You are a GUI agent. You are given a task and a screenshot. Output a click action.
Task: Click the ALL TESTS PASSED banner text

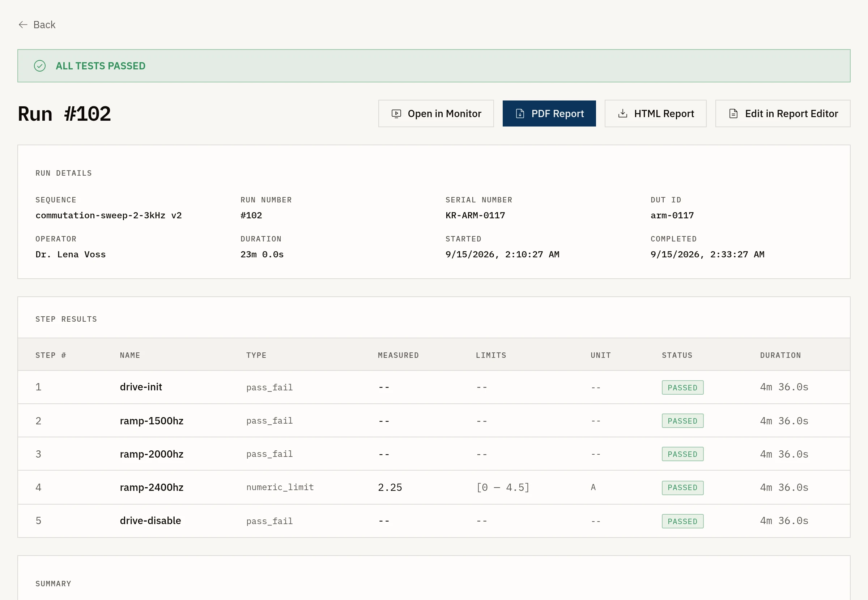click(x=101, y=66)
